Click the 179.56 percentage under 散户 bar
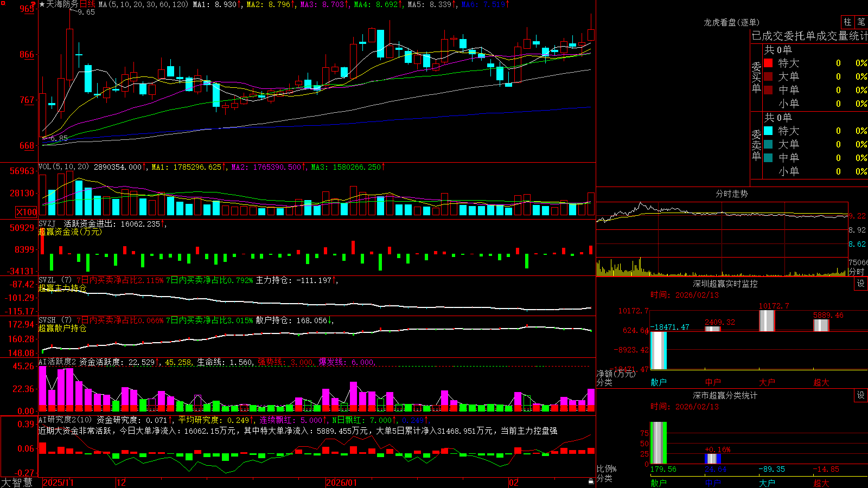The height and width of the screenshot is (488, 868). [663, 469]
